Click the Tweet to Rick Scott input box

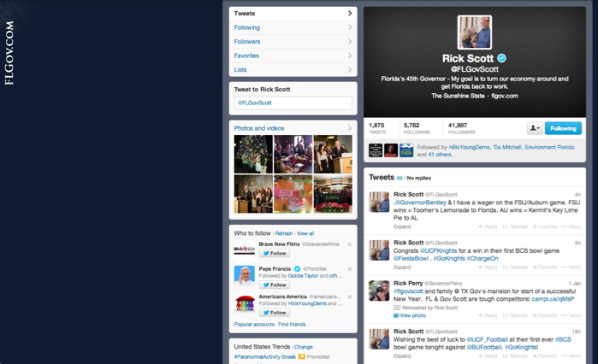(293, 103)
